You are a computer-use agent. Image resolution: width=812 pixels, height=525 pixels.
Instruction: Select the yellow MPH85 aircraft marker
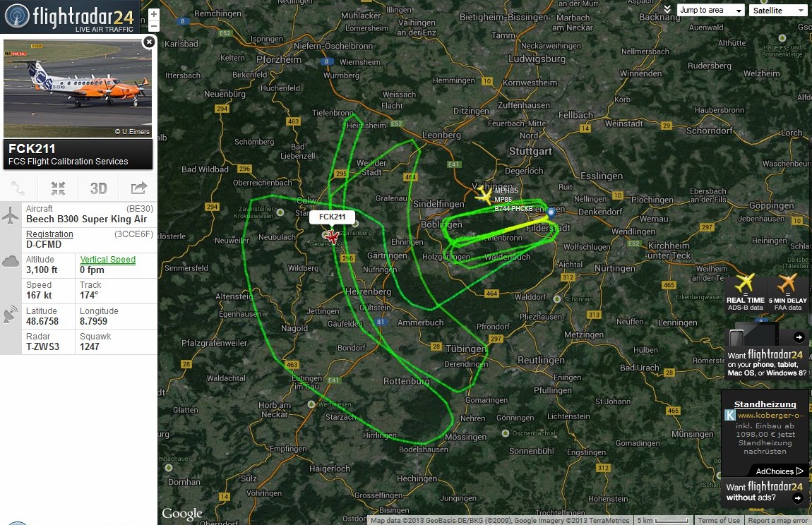coord(484,195)
